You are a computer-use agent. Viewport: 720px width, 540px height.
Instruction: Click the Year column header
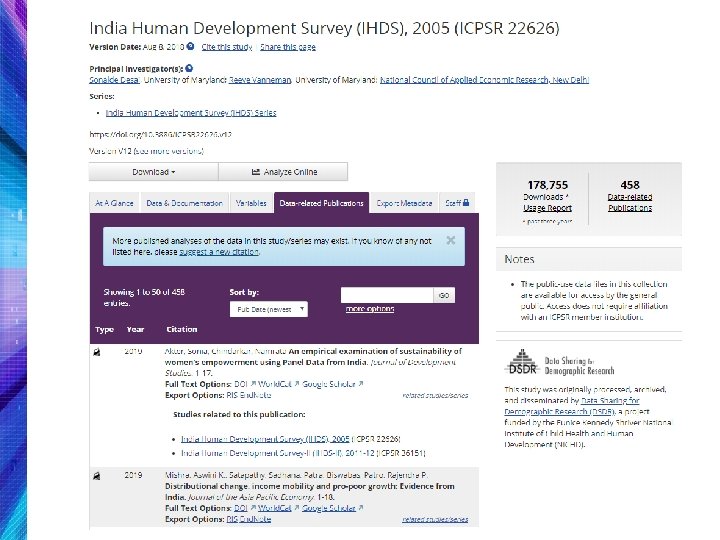pos(135,329)
